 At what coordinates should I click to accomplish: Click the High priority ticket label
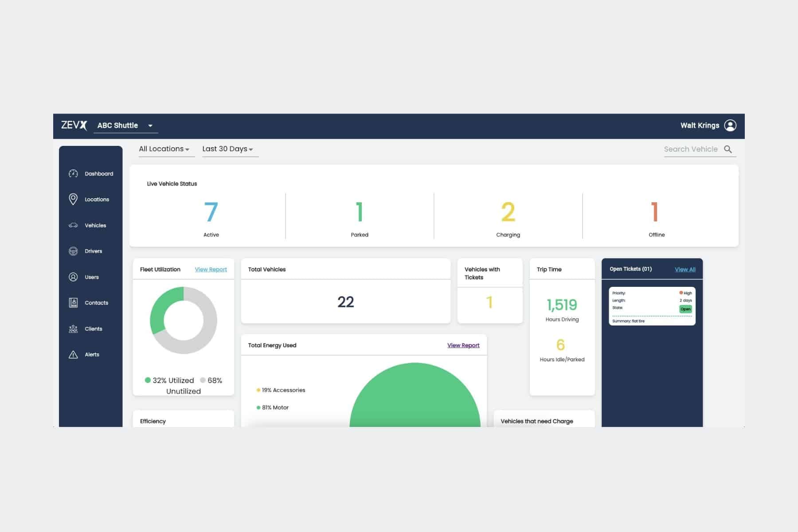[685, 293]
